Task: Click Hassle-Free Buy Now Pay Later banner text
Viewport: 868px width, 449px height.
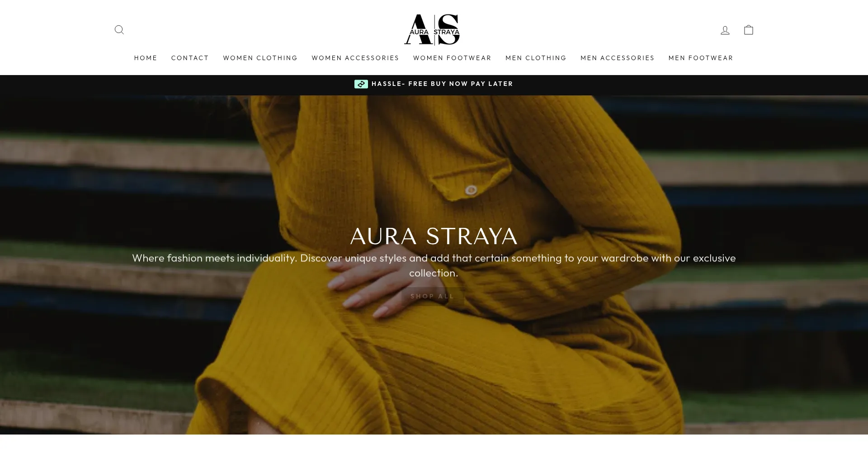Action: (x=442, y=84)
